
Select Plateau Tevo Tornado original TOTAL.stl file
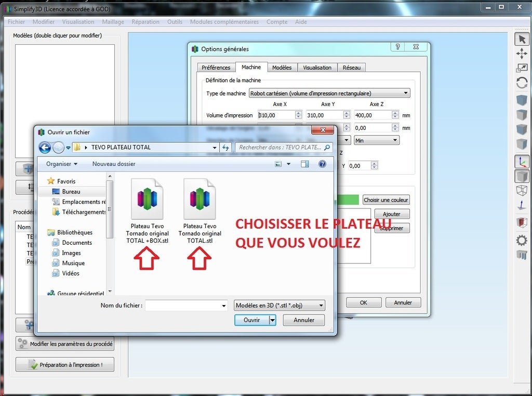tap(200, 210)
